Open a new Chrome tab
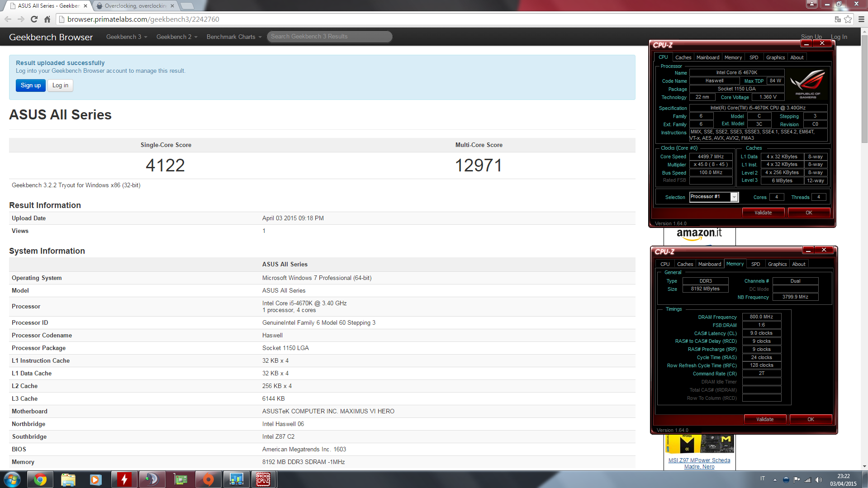Image resolution: width=868 pixels, height=488 pixels. click(187, 6)
